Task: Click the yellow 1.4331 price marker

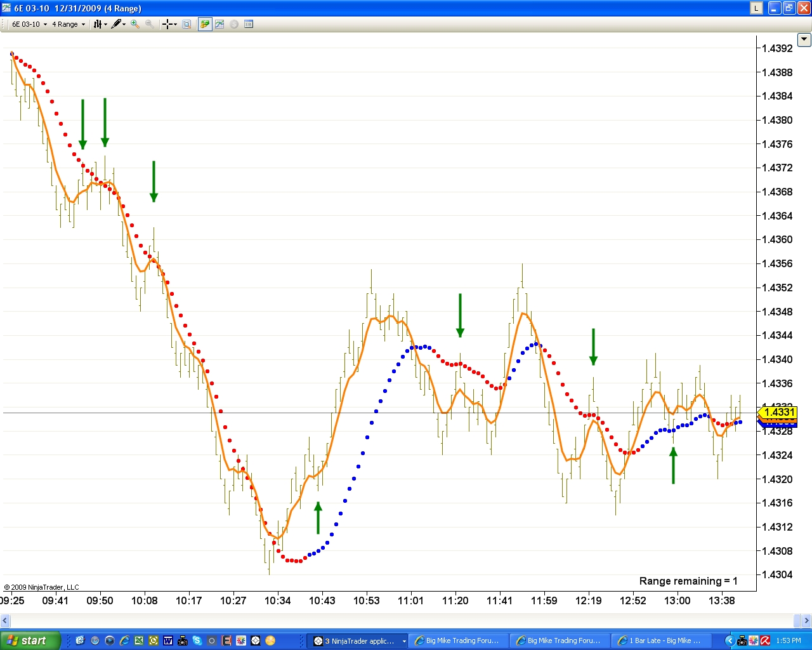Action: coord(778,413)
